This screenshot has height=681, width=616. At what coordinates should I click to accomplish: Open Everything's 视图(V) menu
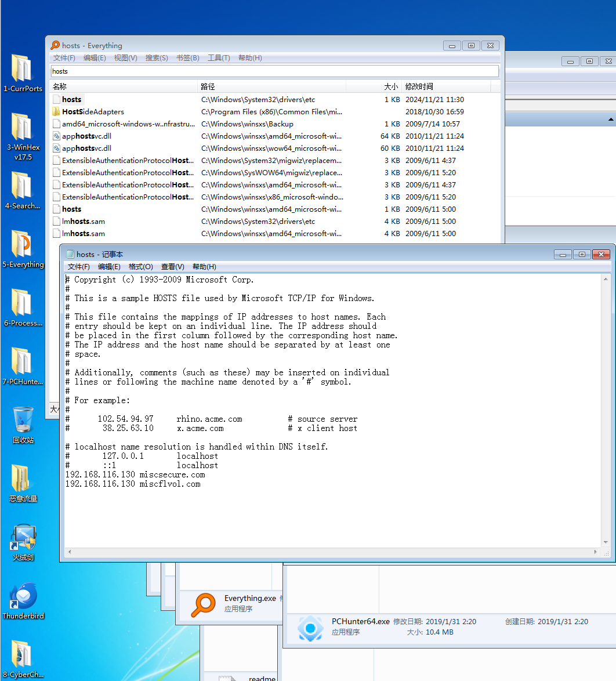click(125, 58)
